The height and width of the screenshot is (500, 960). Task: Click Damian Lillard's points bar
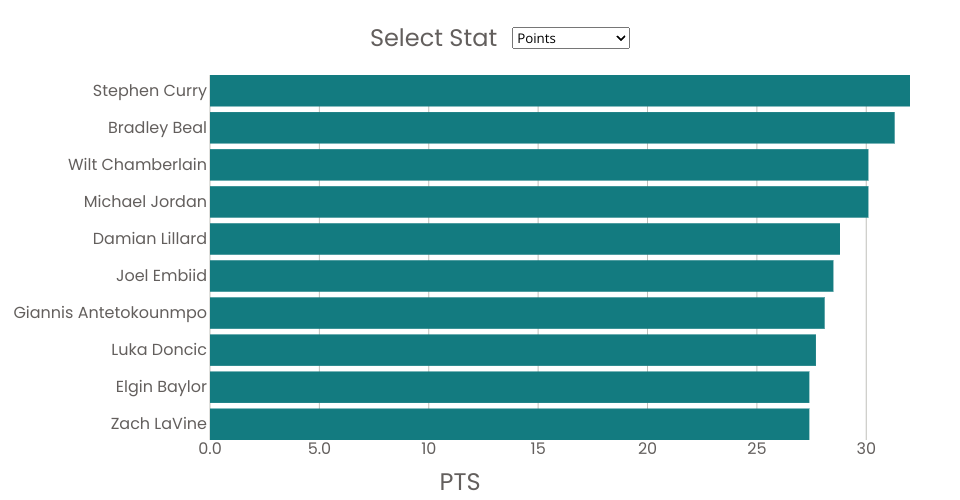(x=524, y=239)
